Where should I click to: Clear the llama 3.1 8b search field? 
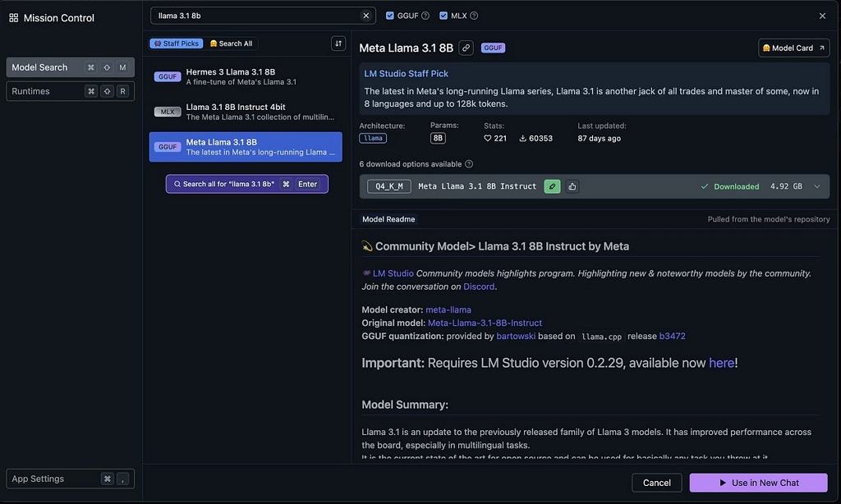coord(365,16)
